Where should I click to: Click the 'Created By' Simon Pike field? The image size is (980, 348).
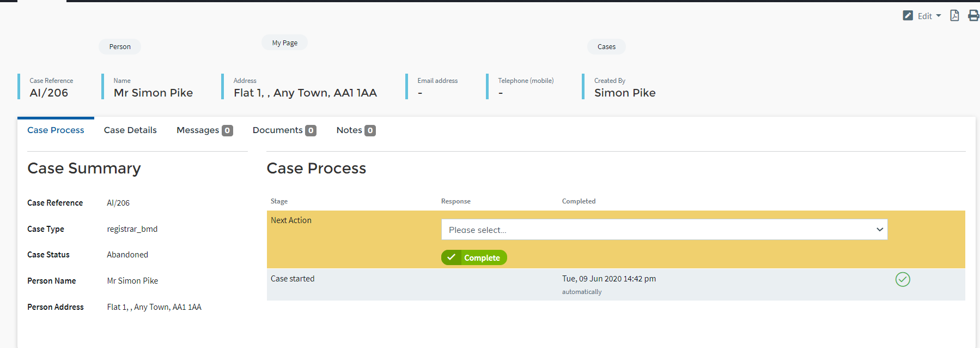pyautogui.click(x=625, y=93)
